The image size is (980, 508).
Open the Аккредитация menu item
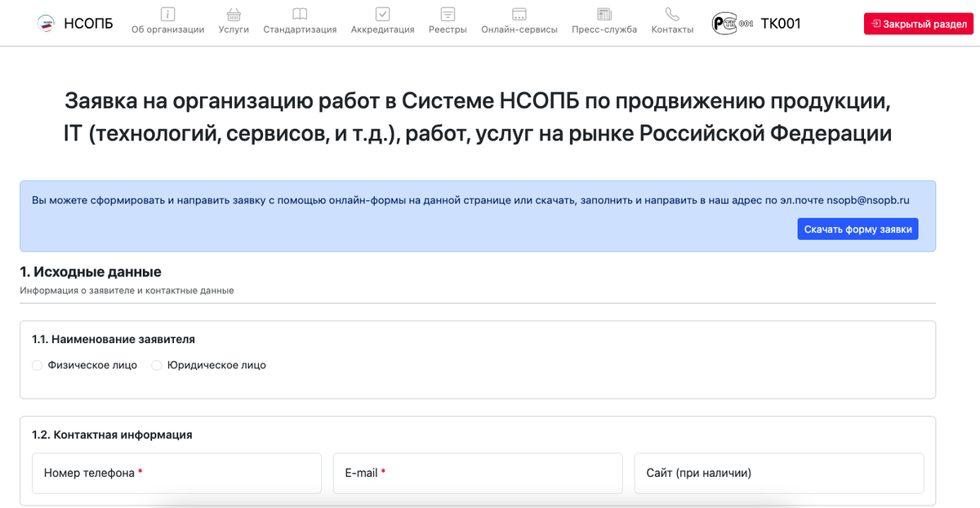(x=382, y=29)
